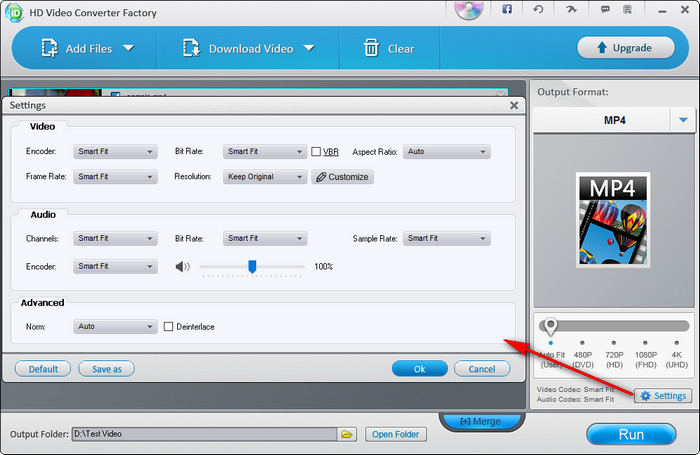Click the Open Folder button
The height and width of the screenshot is (455, 700).
point(396,434)
